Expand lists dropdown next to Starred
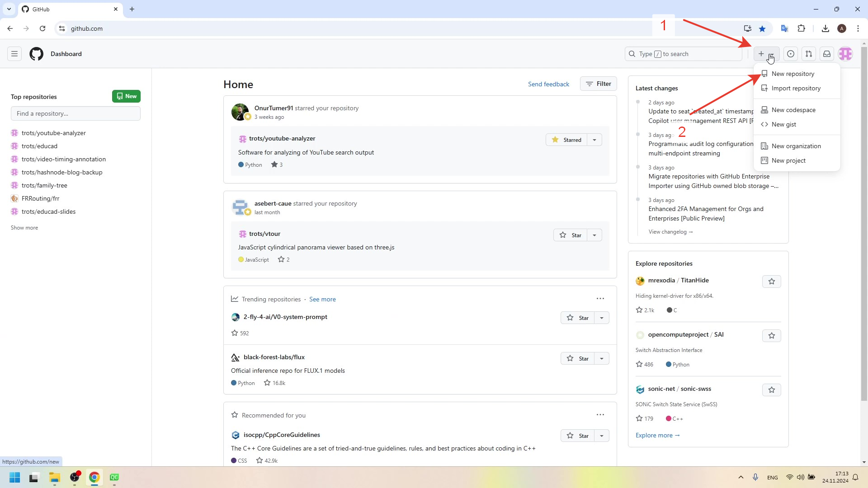The width and height of the screenshot is (868, 488). [594, 140]
